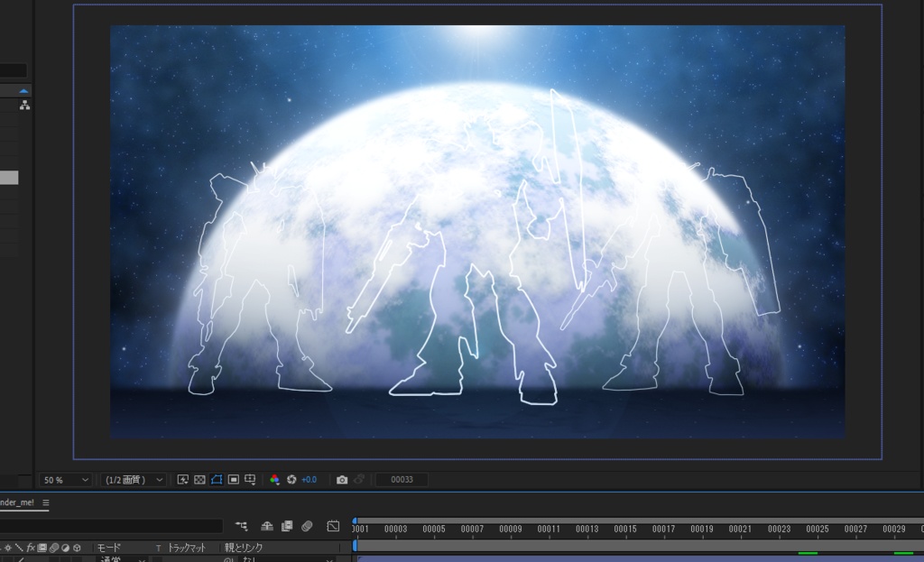Open the 50 % magnification dropdown
Screen dimensions: 924x562
point(66,480)
